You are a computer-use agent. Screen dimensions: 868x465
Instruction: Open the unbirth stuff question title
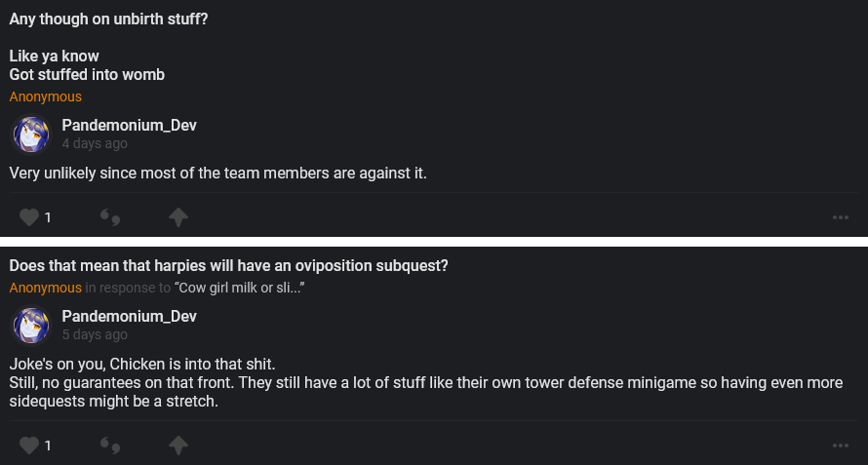pyautogui.click(x=108, y=19)
